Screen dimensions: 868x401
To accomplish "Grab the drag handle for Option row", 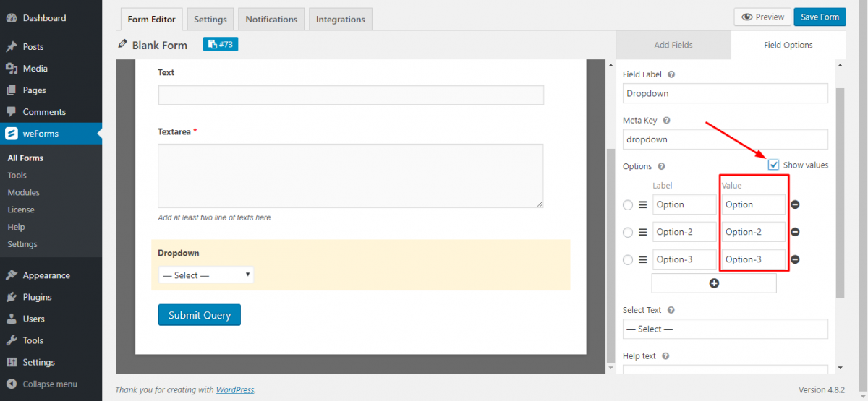I will [642, 204].
